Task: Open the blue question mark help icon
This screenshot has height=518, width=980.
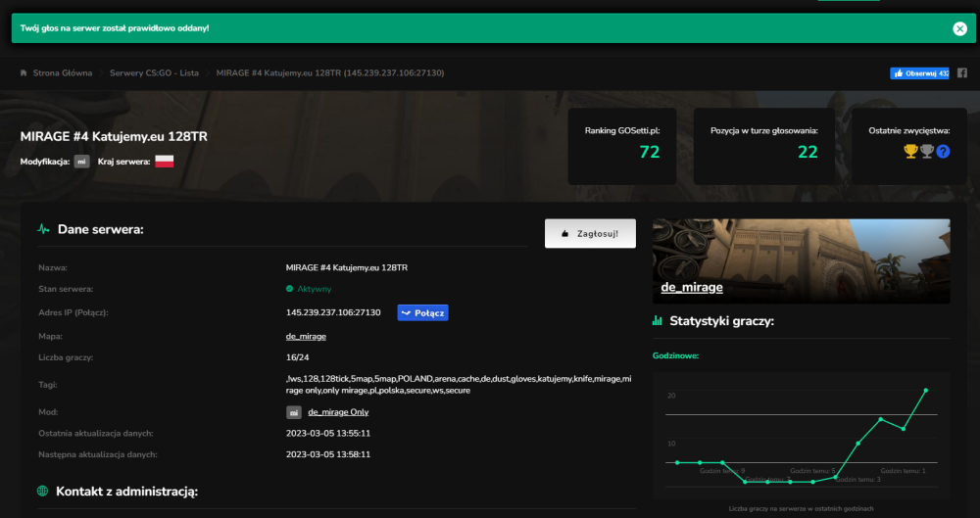Action: [x=943, y=151]
